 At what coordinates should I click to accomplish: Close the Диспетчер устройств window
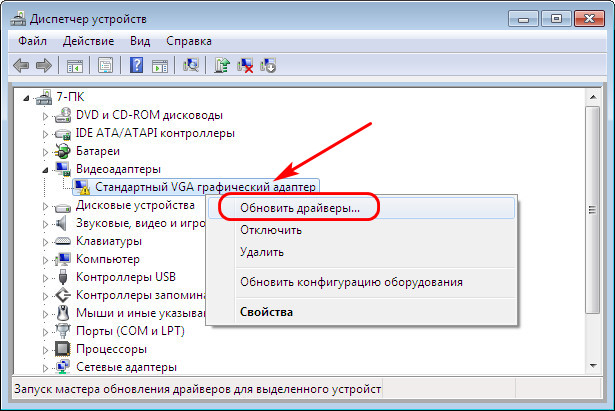point(589,19)
